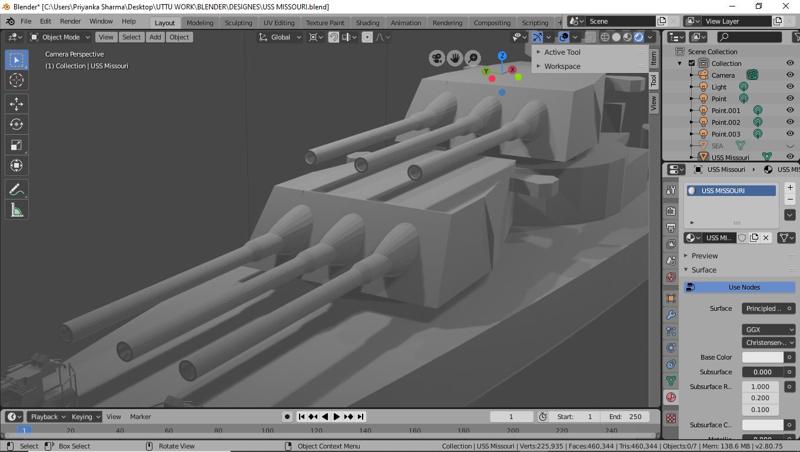Hide the Point.002 light in outliner
Screen dimensions: 800x452
click(x=789, y=122)
